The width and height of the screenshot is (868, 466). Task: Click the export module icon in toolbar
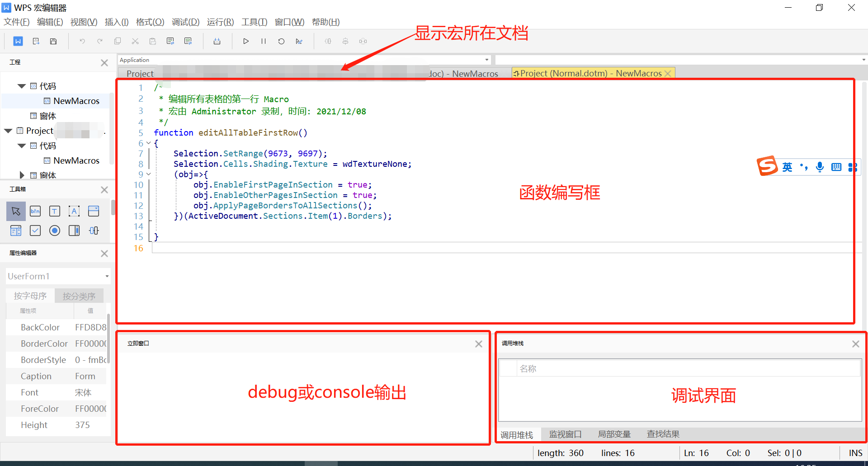tap(36, 41)
